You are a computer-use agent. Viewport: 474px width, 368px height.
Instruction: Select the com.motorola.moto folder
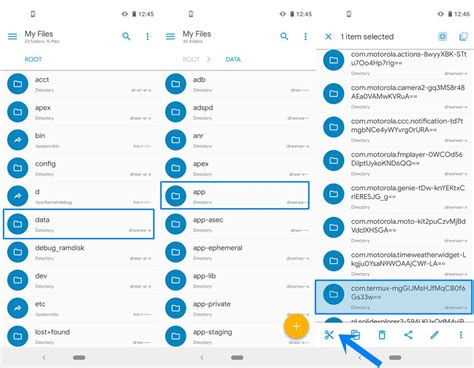pos(395,229)
